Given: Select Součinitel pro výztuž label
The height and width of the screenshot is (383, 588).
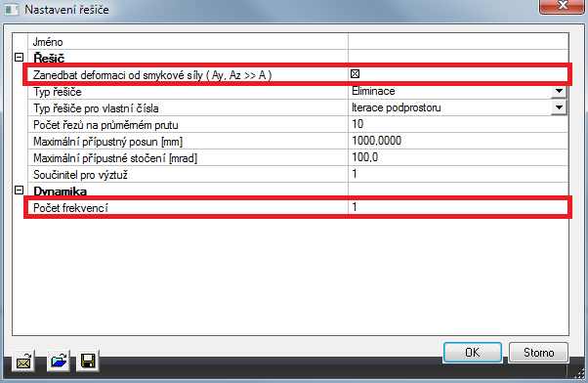Looking at the screenshot, I should 81,175.
